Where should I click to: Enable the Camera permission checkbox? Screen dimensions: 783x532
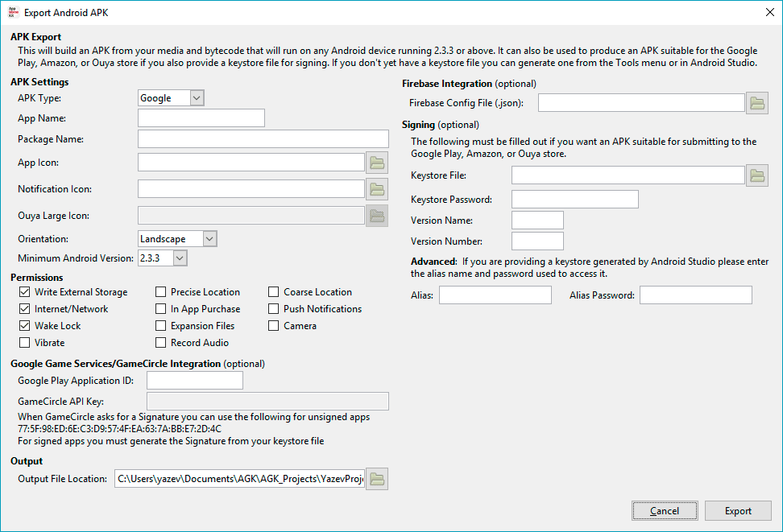(x=274, y=326)
